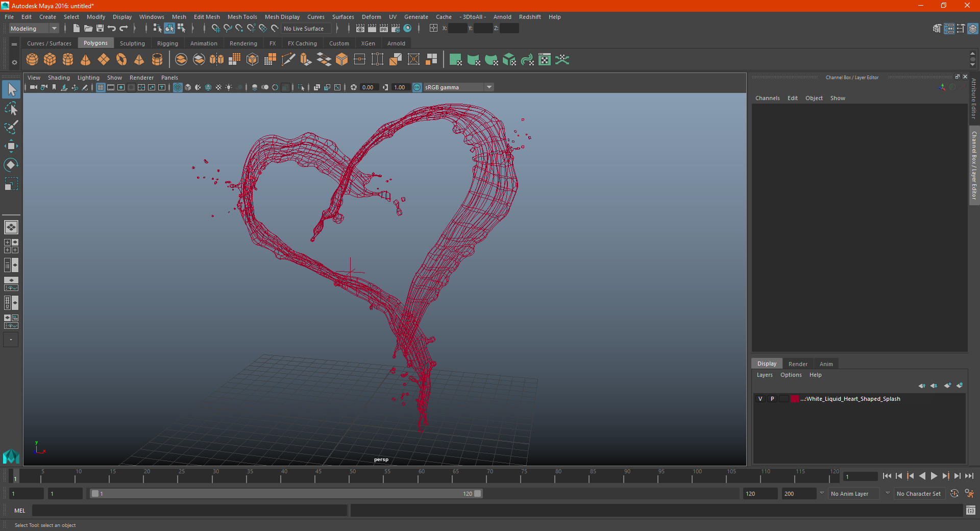The image size is (980, 531).
Task: Create a polygon cube from the shelf
Action: click(50, 60)
